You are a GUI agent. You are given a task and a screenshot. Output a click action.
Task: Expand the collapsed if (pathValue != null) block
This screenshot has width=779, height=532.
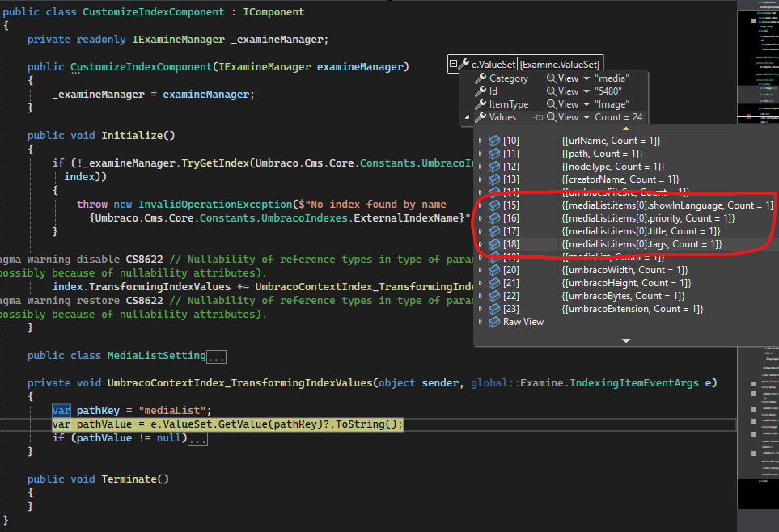click(x=197, y=439)
